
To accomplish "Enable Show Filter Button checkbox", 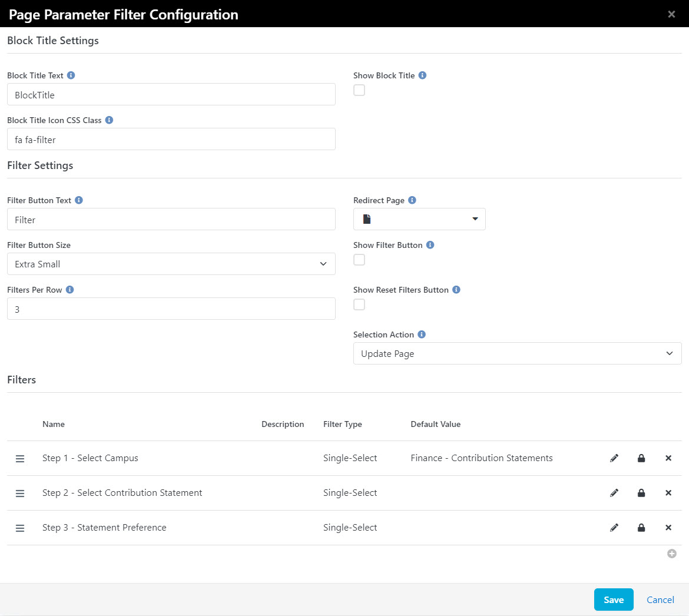I will tap(359, 260).
